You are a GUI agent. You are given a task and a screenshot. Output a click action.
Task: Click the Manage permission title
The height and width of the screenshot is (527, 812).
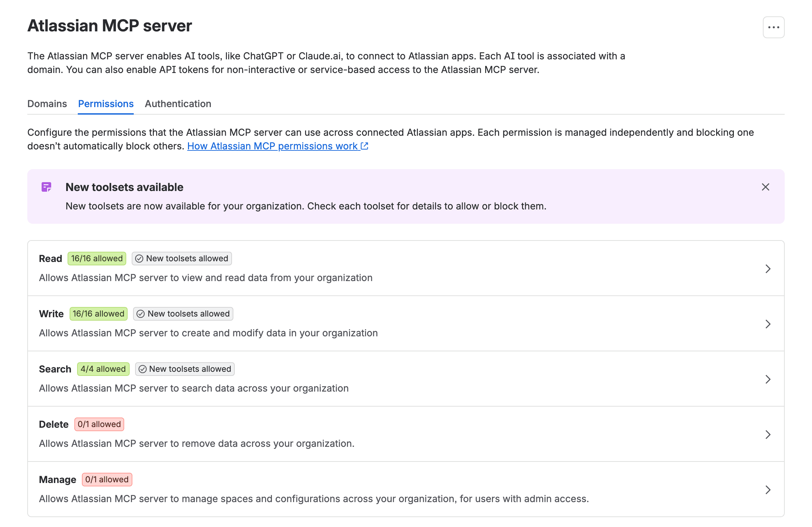tap(58, 480)
